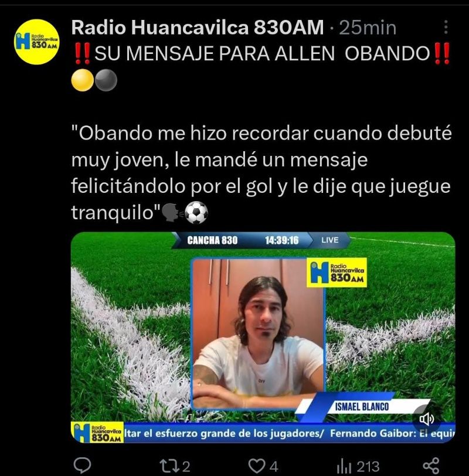Like the post with the heart icon
This screenshot has height=476, width=469.
click(x=257, y=466)
